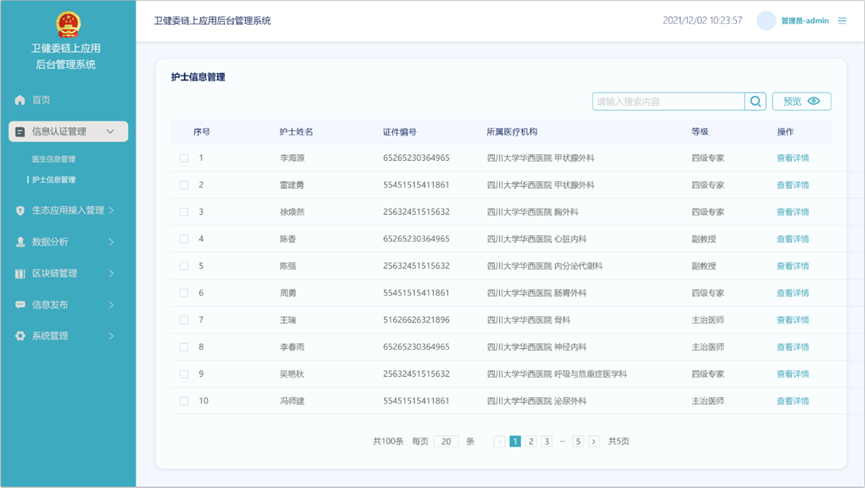Click the search content input field
This screenshot has height=488, width=865.
(x=668, y=101)
